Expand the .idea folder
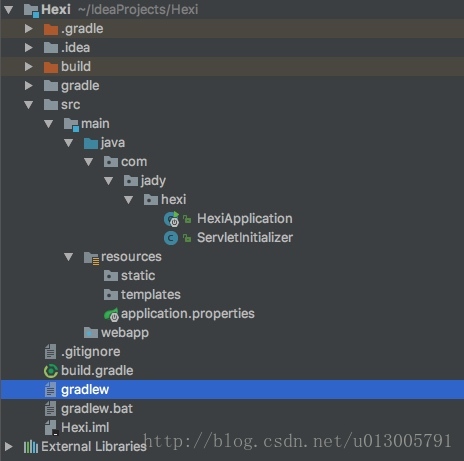 click(x=29, y=48)
